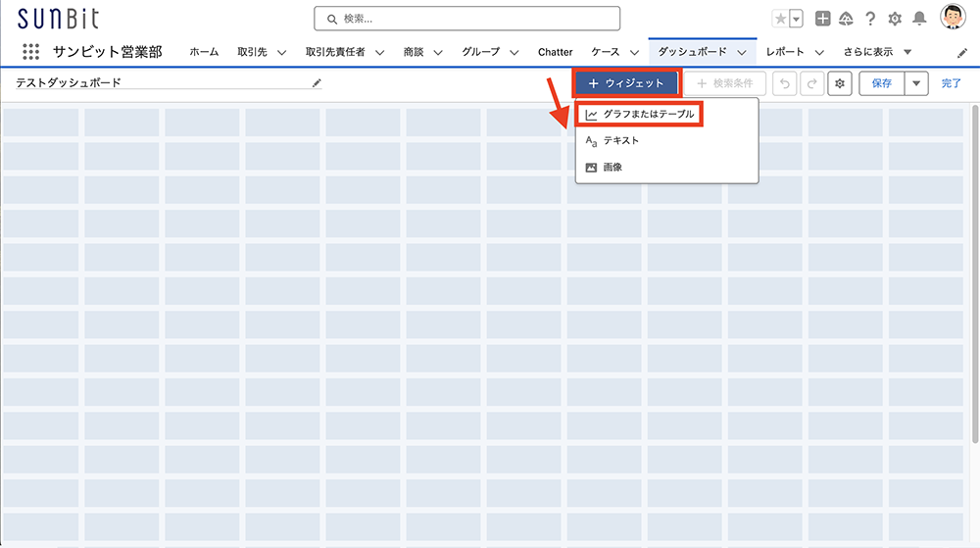Click the pencil icon to edit navigation bar

point(962,53)
